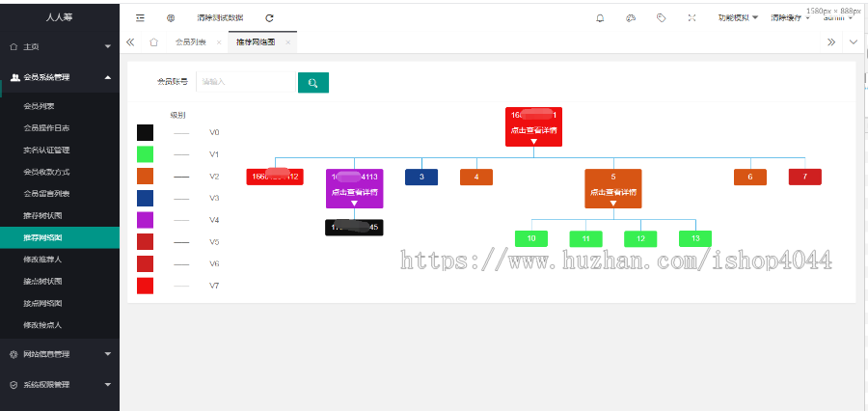Viewport: 868px width, 411px height.
Task: Click the purple V4 legend color swatch
Action: [145, 221]
